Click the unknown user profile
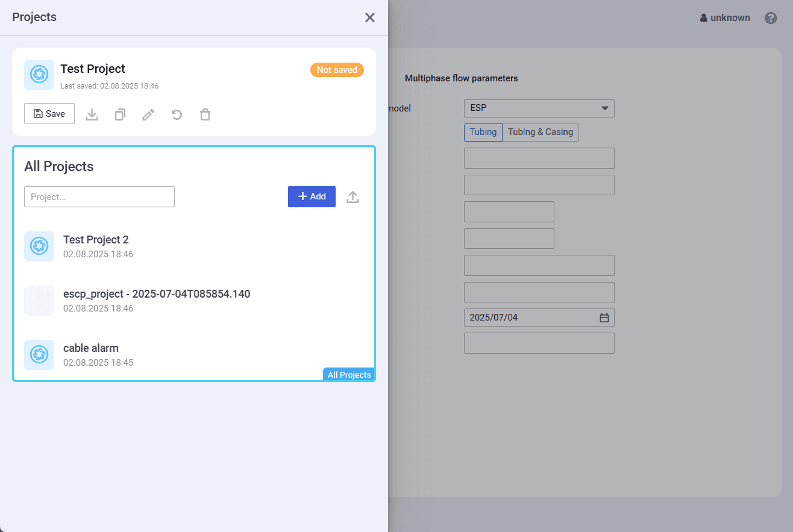Screen dimensions: 793x532 pyautogui.click(x=725, y=18)
